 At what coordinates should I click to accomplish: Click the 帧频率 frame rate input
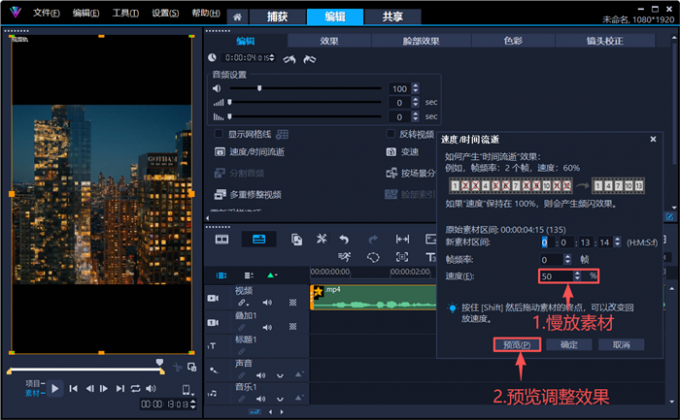(551, 259)
